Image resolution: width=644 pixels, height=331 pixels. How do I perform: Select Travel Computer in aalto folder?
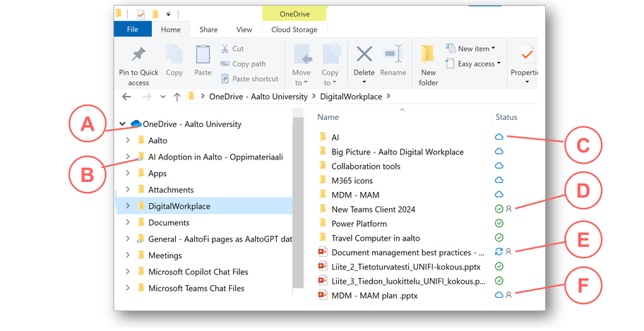coord(376,238)
